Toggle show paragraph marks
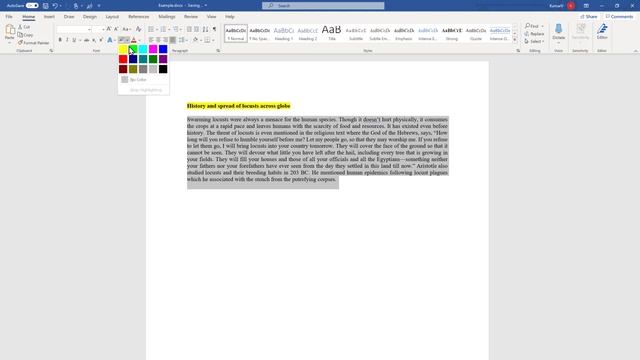The image size is (640, 360). pos(214,29)
